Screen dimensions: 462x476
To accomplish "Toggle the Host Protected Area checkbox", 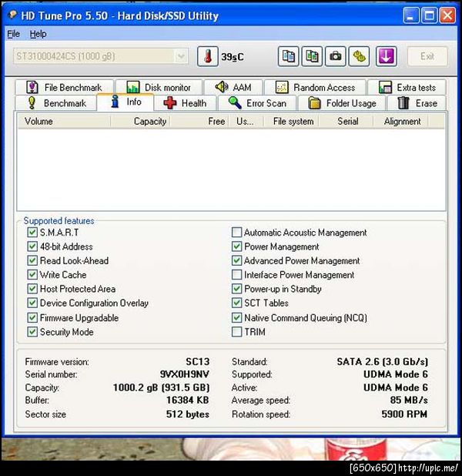I will click(32, 288).
